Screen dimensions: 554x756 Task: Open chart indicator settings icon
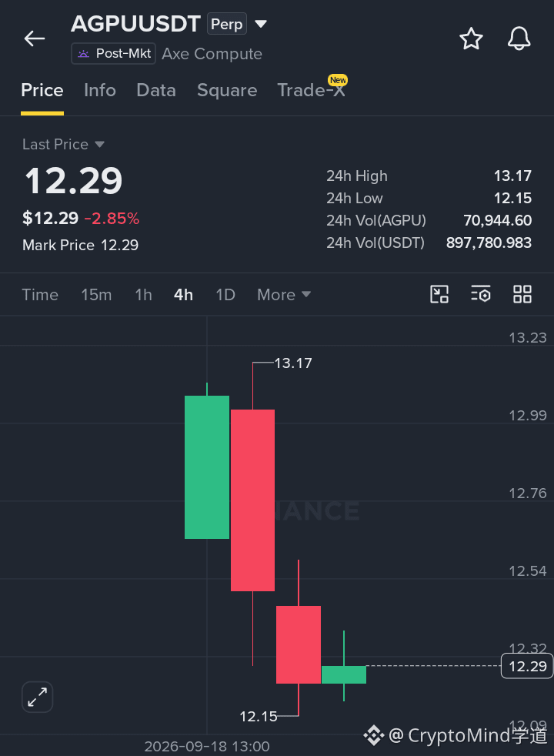point(480,294)
